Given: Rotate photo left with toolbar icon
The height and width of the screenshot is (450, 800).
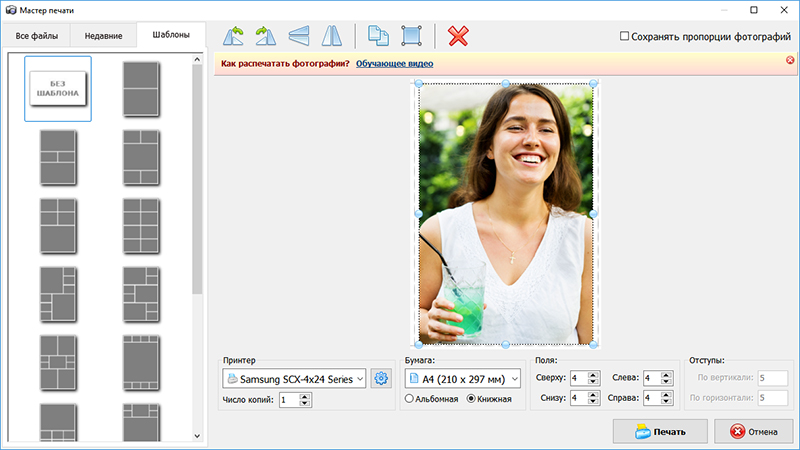Looking at the screenshot, I should point(233,36).
